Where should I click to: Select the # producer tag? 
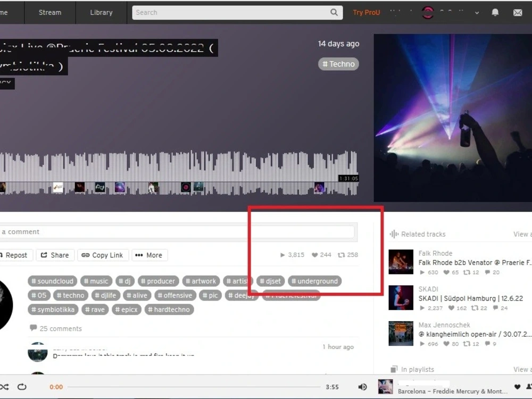tap(158, 281)
